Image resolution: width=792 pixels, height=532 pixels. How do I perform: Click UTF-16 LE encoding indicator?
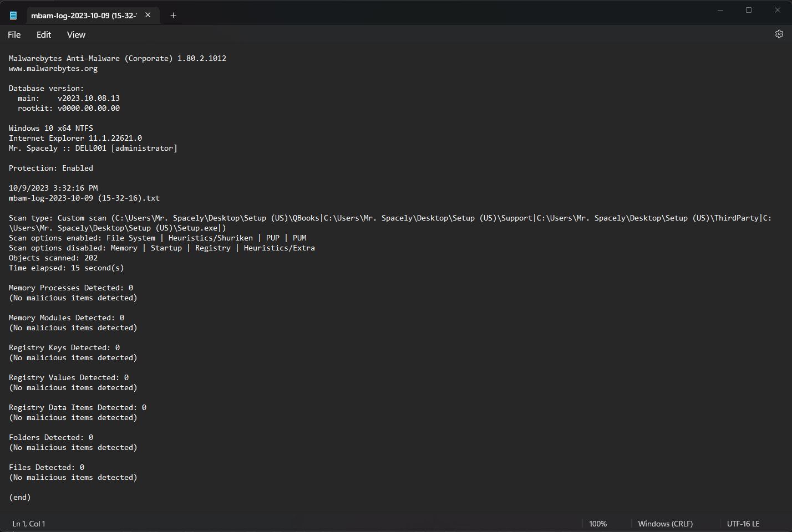[x=743, y=524]
